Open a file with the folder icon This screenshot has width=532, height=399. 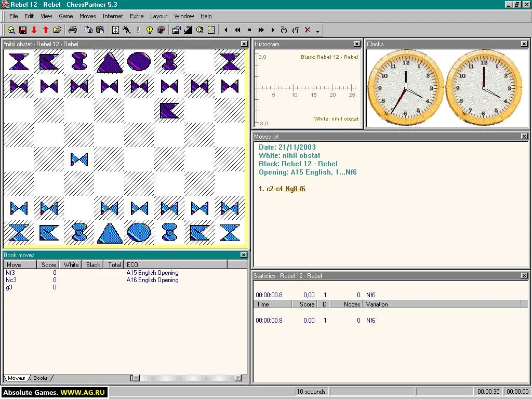[x=57, y=30]
